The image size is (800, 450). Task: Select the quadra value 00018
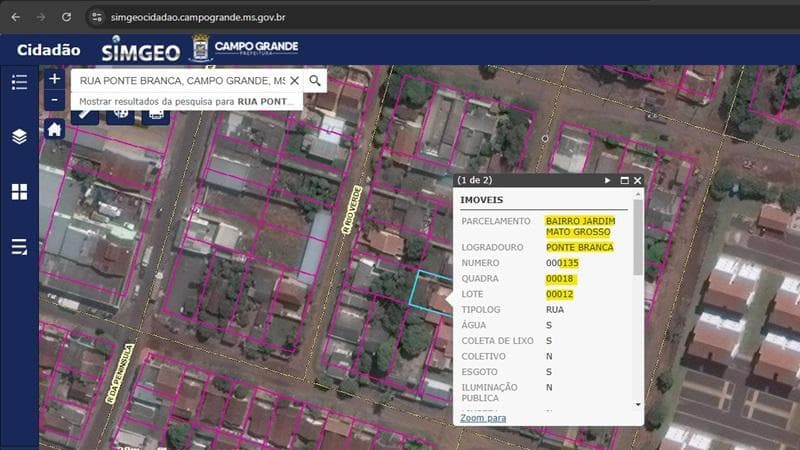[560, 279]
